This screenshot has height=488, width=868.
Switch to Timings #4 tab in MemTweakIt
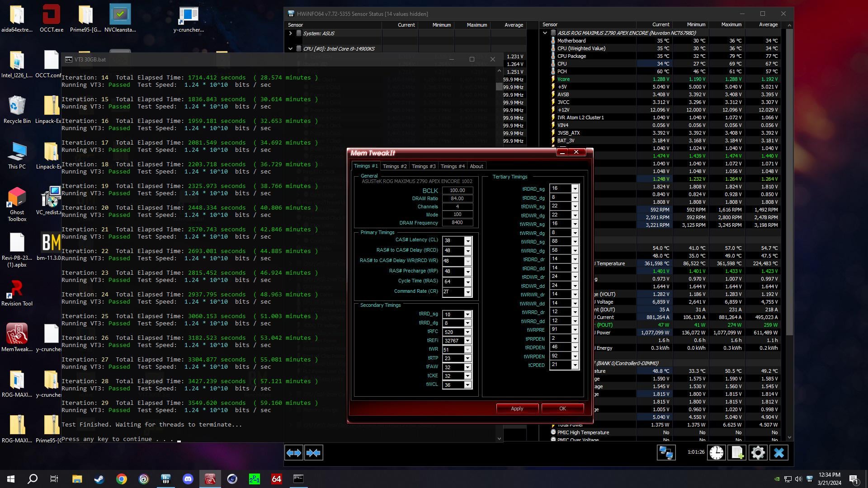(x=453, y=166)
